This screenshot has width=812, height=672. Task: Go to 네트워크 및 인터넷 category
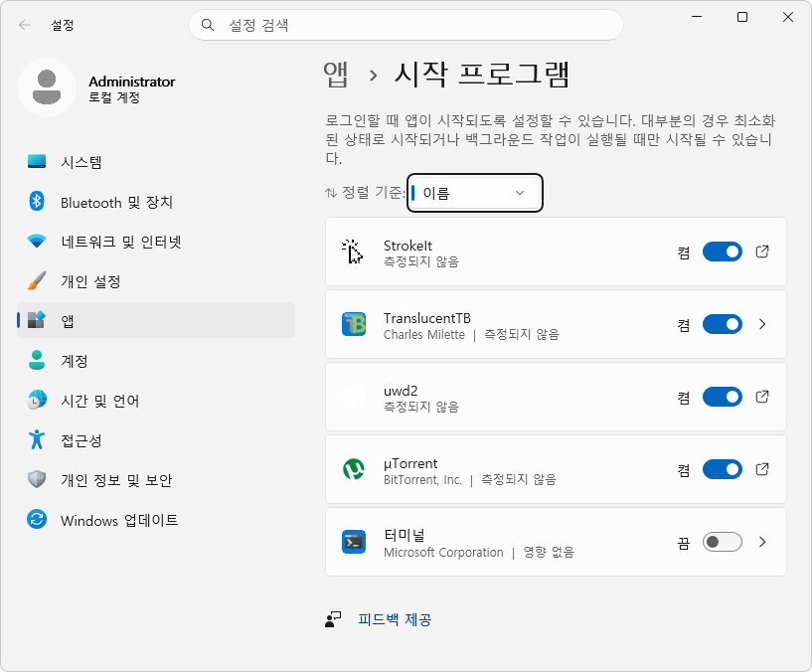[x=156, y=242]
